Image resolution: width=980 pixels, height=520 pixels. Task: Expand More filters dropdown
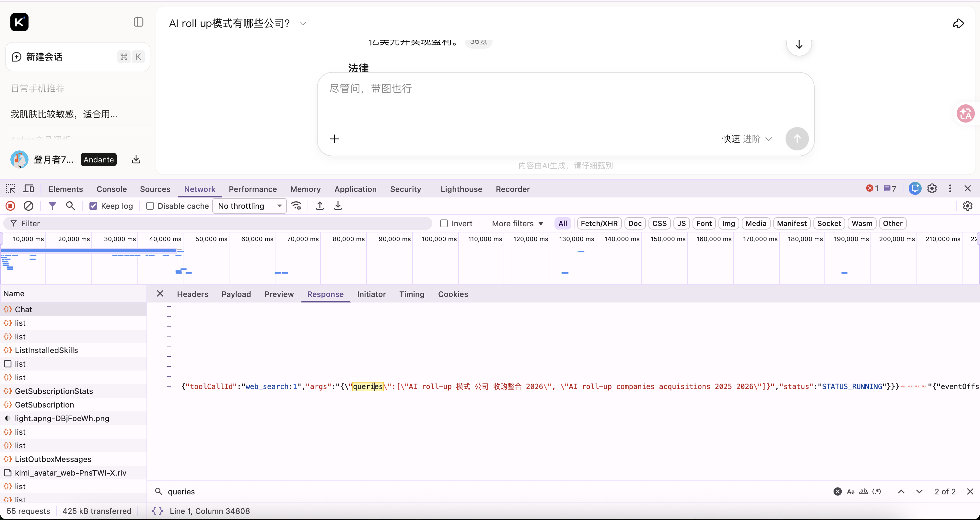[518, 223]
